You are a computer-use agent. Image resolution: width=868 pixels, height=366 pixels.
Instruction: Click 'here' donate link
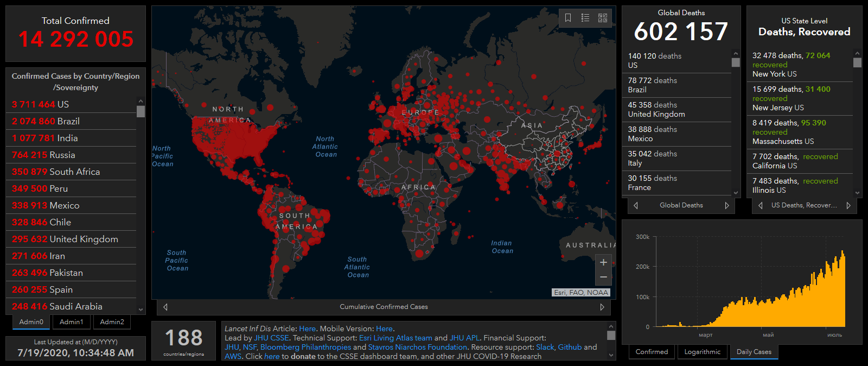(x=272, y=356)
